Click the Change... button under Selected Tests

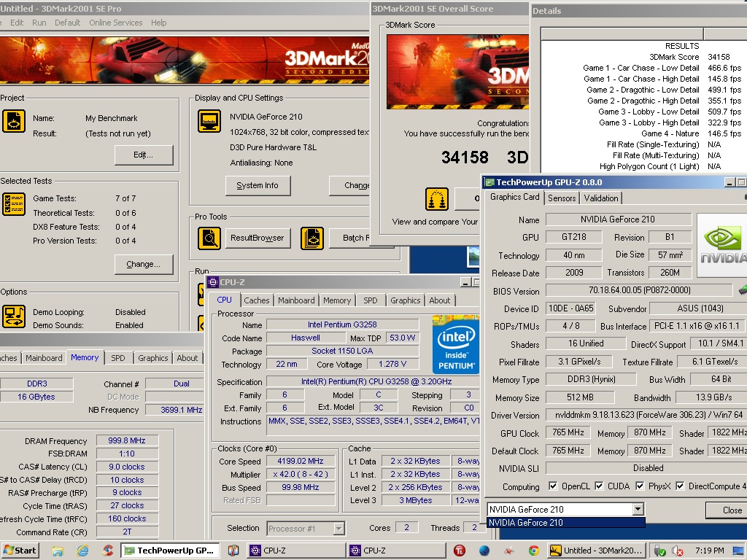coord(144,264)
